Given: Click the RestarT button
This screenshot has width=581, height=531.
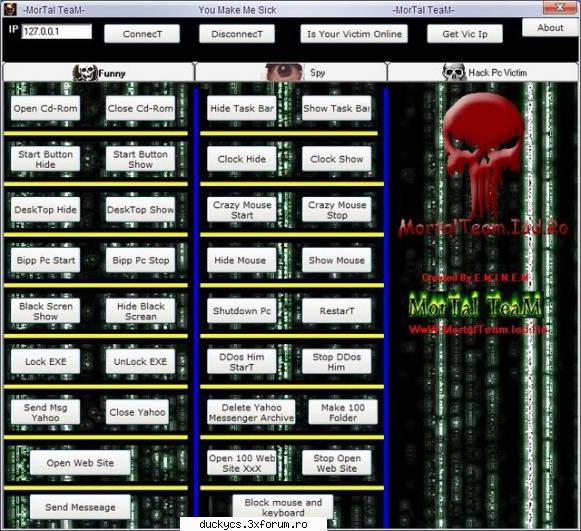Looking at the screenshot, I should point(337,311).
